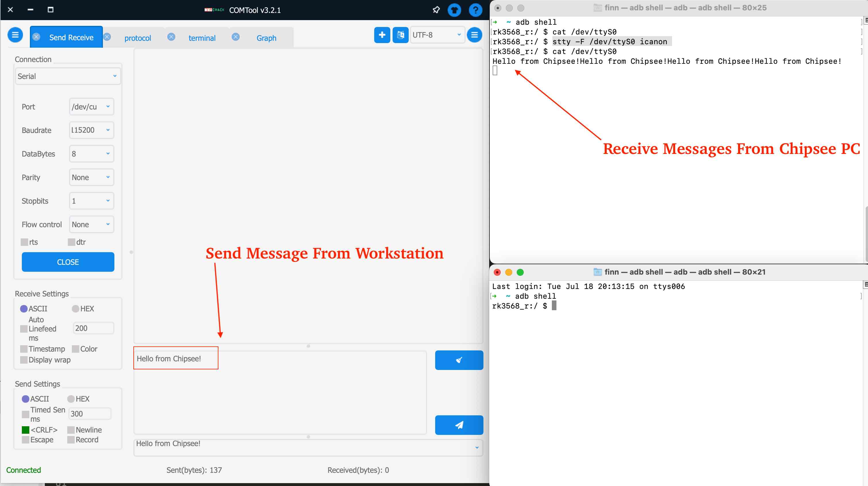Click the lower terminal rk3568_r prompt line

point(524,306)
